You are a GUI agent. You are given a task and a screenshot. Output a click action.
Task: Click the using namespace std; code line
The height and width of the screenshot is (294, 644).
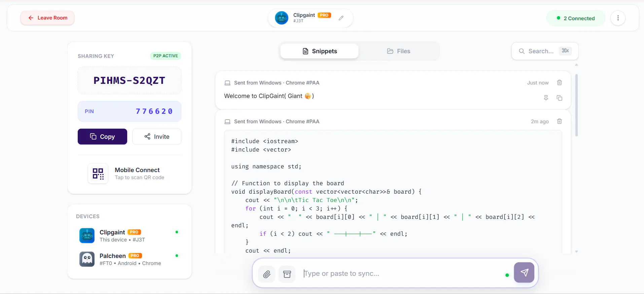point(266,166)
